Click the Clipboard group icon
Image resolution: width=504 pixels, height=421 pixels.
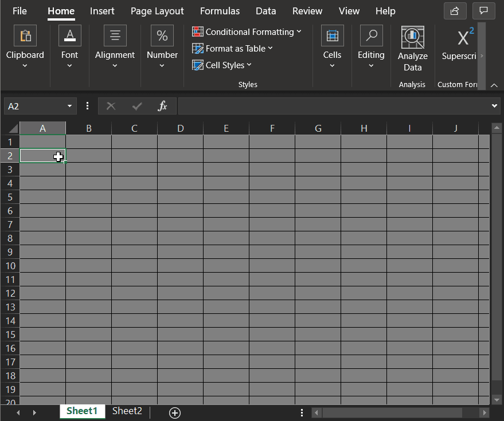pyautogui.click(x=25, y=35)
